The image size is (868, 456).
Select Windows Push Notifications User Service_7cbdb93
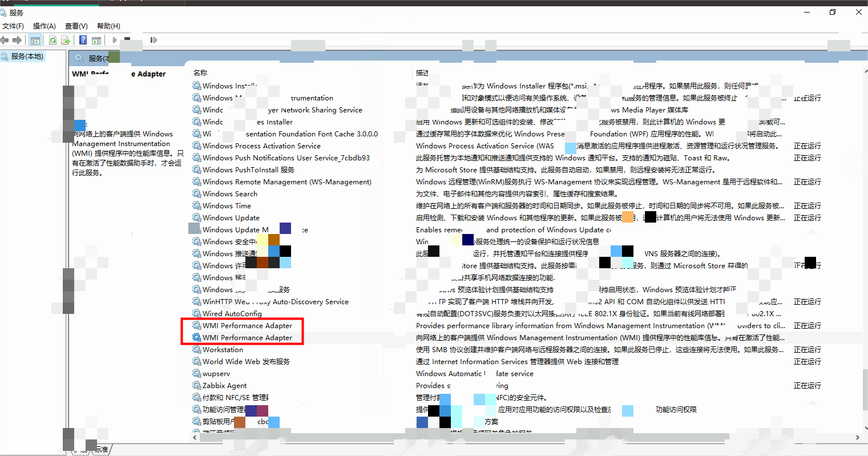click(286, 158)
